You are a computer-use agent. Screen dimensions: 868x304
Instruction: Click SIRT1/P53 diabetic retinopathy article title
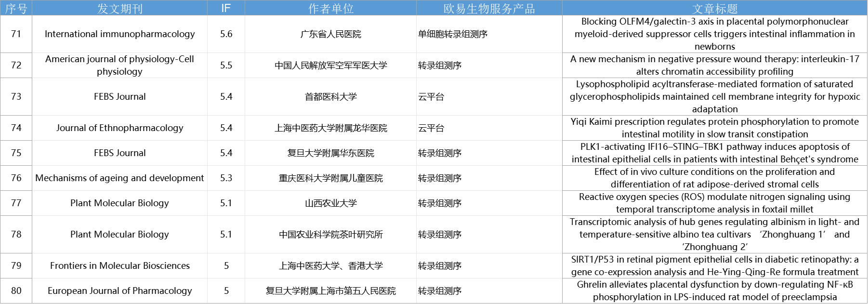pos(715,266)
